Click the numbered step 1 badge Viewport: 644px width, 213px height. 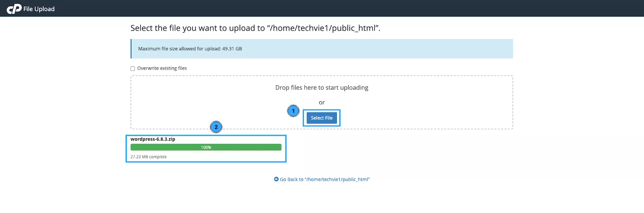[x=293, y=111]
